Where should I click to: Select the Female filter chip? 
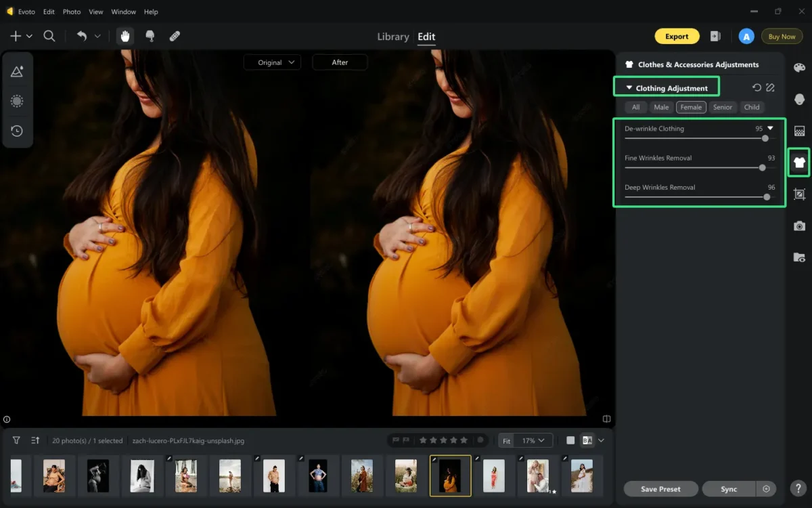[691, 107]
